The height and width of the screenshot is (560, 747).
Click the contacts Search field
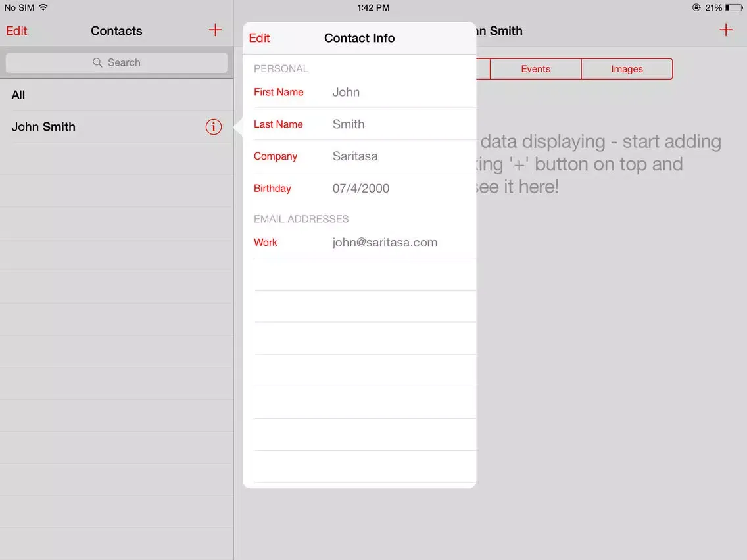(117, 62)
